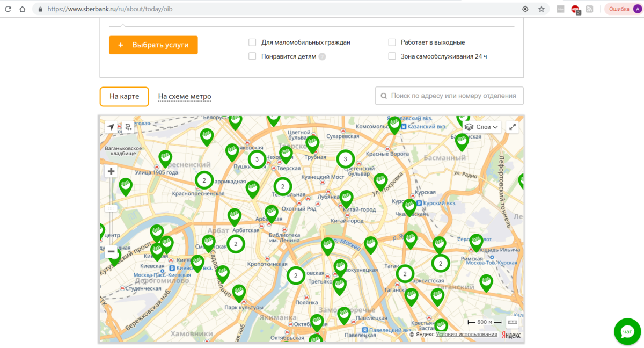
Task: Check Для маломобильных граждан option
Action: 252,42
